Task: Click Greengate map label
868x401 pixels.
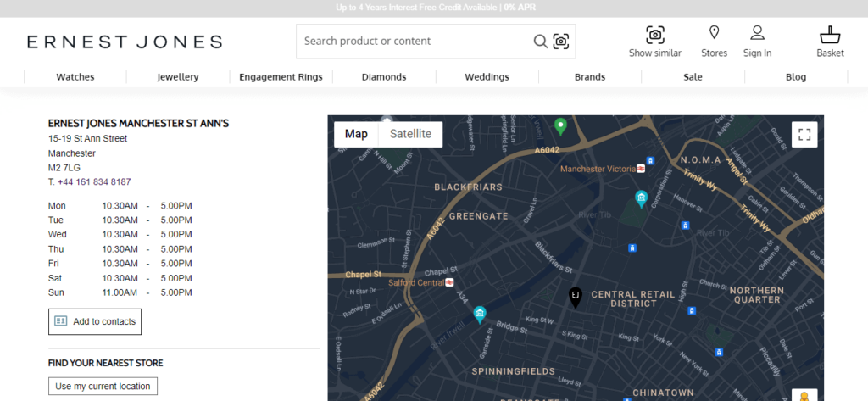Action: coord(478,216)
